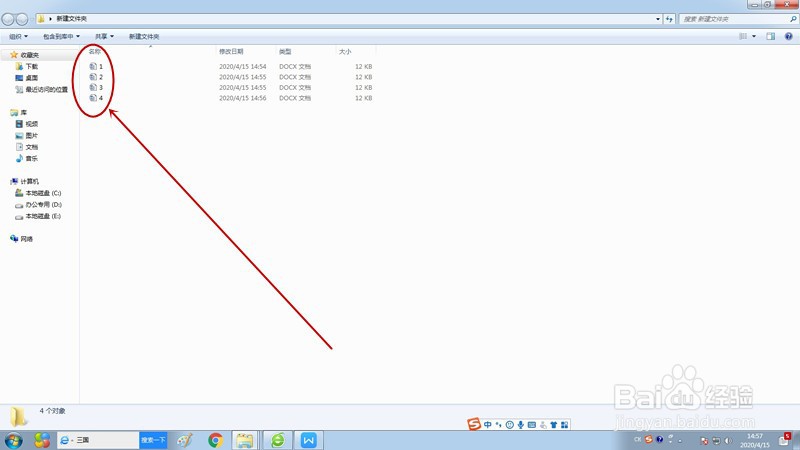Viewport: 800px width, 450px height.
Task: Select the DOCX file named 2
Action: click(x=96, y=77)
